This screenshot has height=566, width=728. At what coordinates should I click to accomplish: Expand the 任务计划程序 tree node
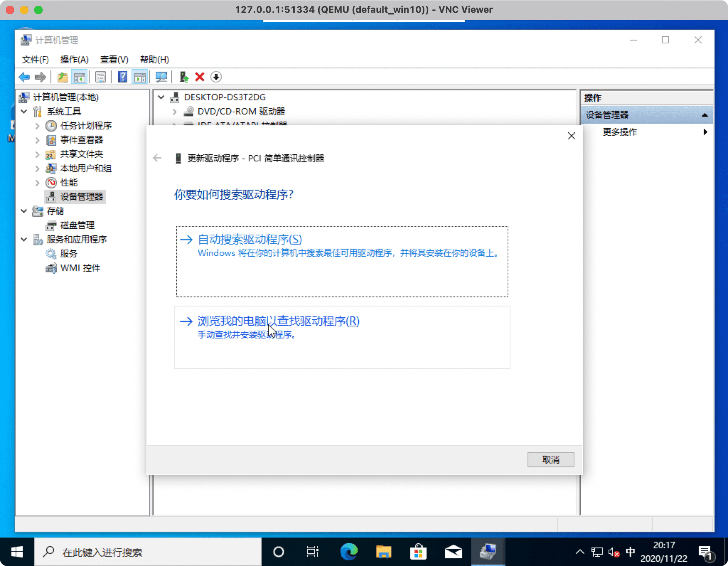click(37, 126)
